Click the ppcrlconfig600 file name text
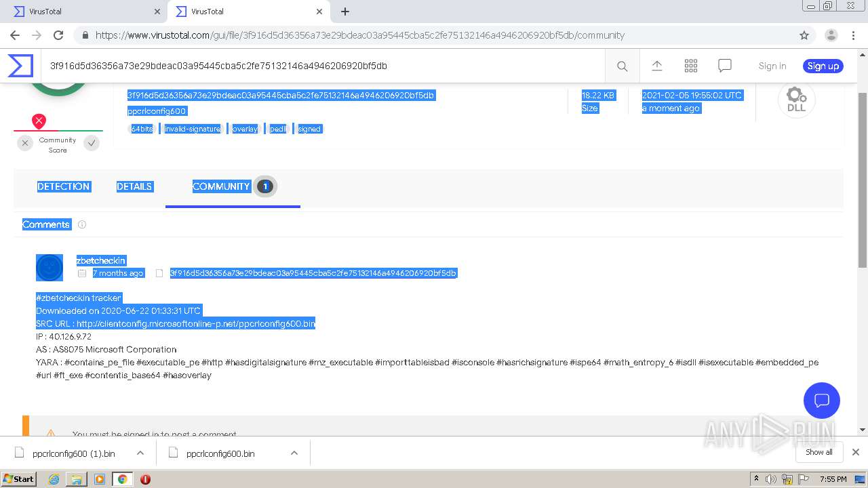 pos(157,111)
